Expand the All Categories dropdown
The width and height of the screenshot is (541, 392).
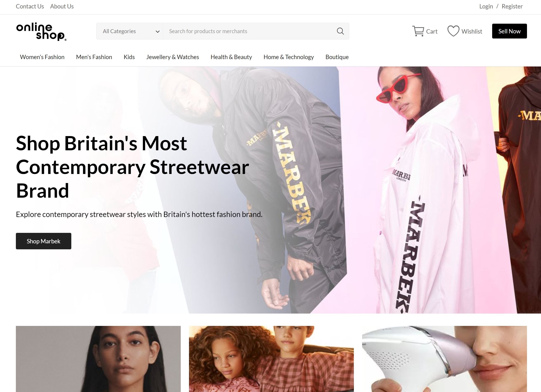pyautogui.click(x=129, y=31)
